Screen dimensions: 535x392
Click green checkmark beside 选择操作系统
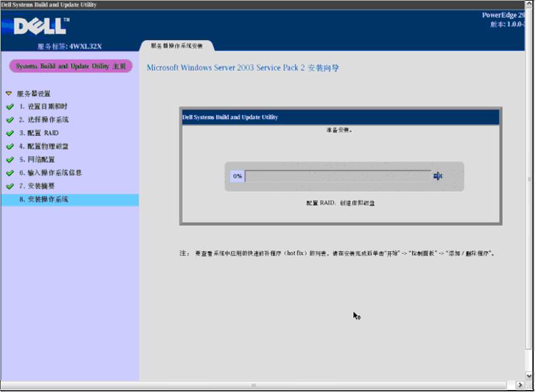tap(9, 120)
